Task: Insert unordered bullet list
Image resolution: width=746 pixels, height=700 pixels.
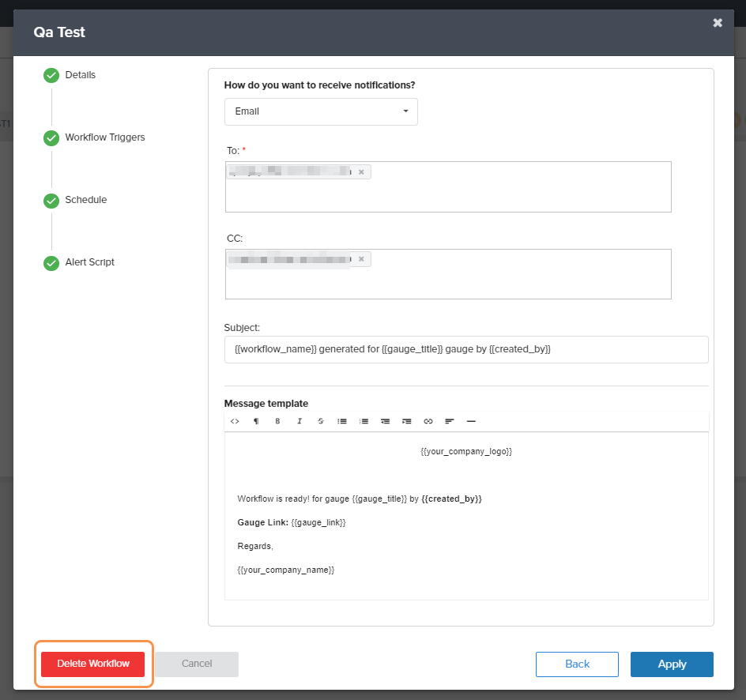Action: click(342, 421)
